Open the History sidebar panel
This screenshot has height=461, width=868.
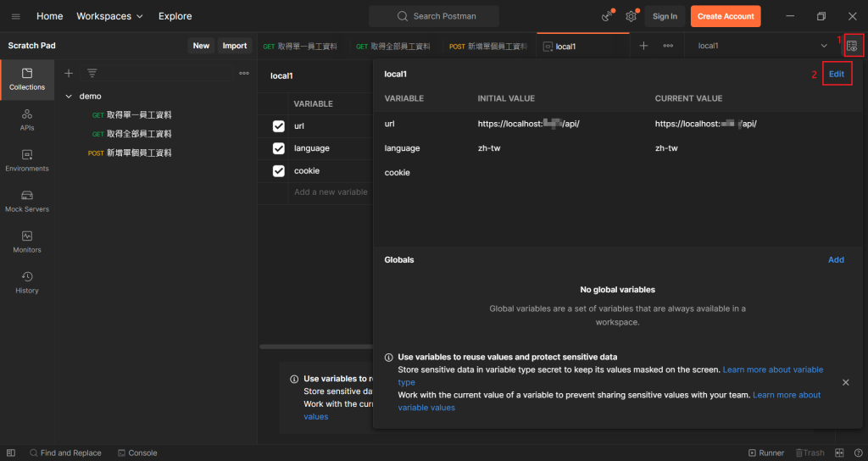(x=27, y=283)
